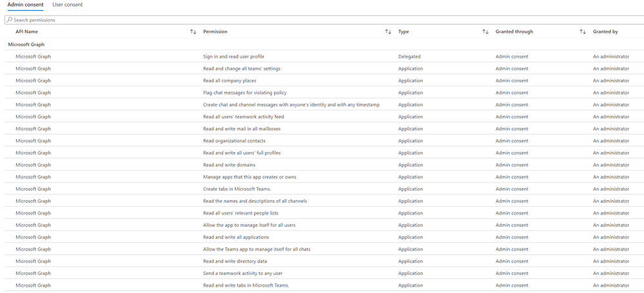The height and width of the screenshot is (293, 644).
Task: Select 'Read and write mail in all mailboxes'
Action: pos(242,129)
